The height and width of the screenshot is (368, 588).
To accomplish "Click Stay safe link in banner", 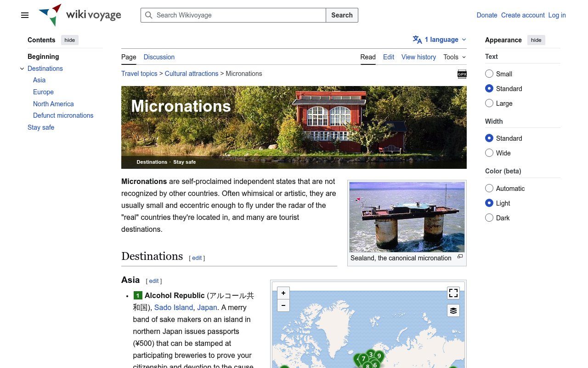I will (x=184, y=162).
